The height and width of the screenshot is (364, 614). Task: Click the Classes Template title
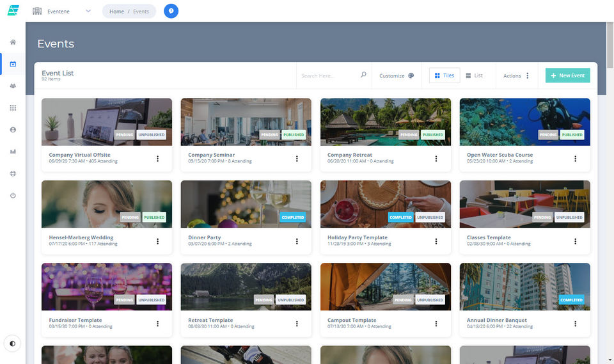[x=489, y=237]
